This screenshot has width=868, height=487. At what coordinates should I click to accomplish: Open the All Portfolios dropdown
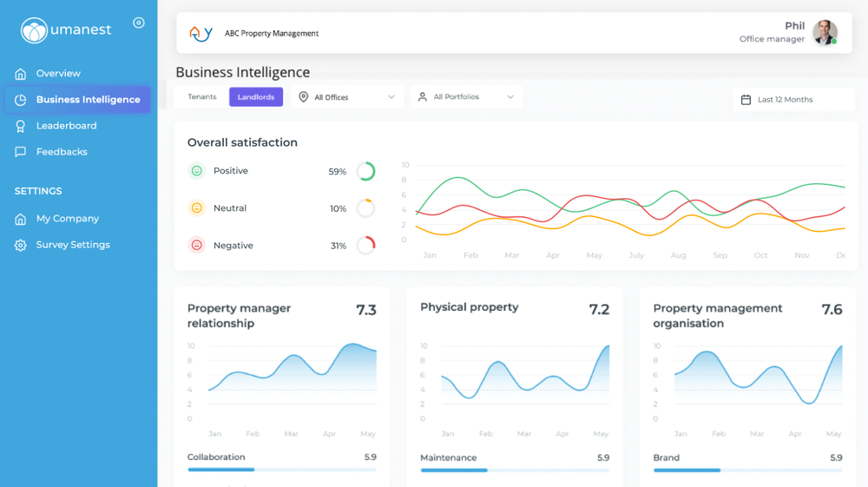(466, 97)
